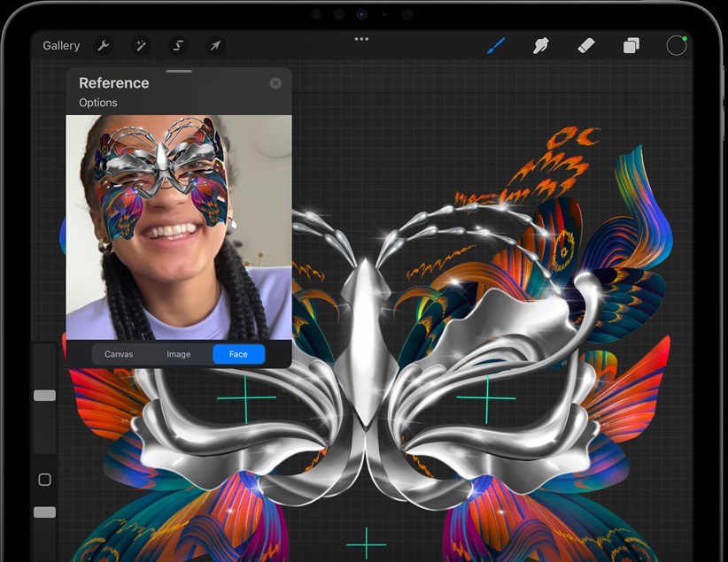Select the Eraser tool
Viewport: 728px width, 562px height.
coord(585,45)
